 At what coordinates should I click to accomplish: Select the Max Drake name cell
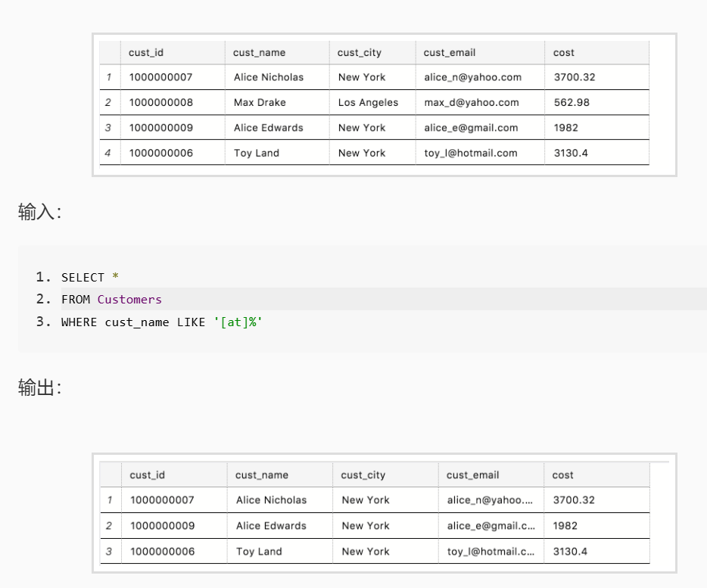click(x=277, y=102)
